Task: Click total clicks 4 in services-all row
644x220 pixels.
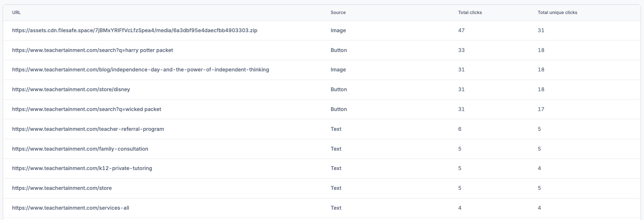Action: point(460,208)
